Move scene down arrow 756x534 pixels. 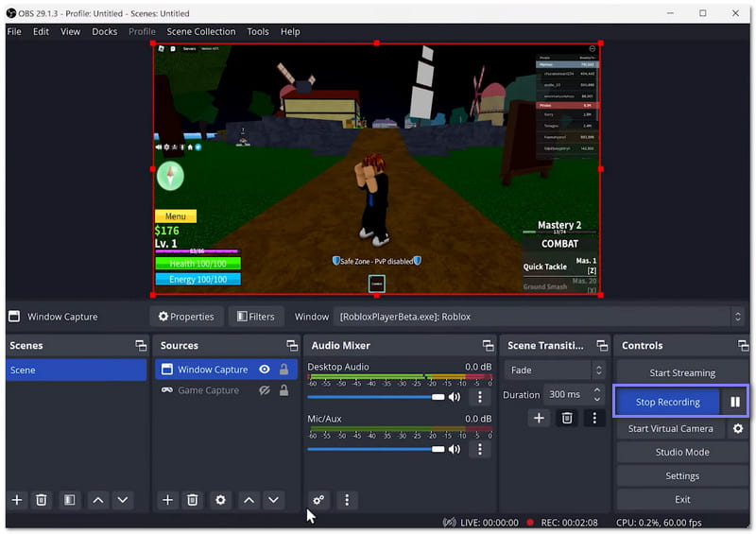point(123,500)
